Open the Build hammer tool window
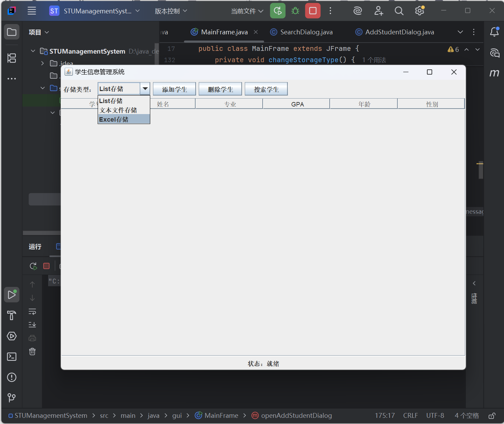This screenshot has height=424, width=504. tap(12, 315)
